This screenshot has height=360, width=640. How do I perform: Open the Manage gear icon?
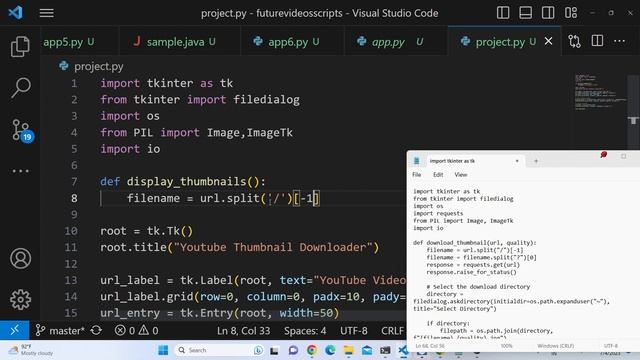point(20,300)
